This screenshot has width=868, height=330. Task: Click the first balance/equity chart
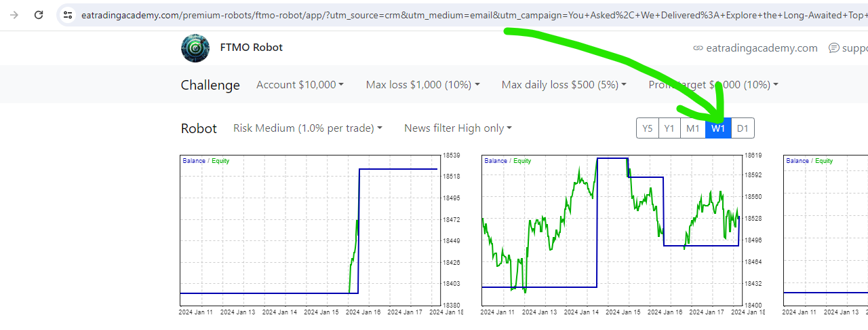[309, 230]
